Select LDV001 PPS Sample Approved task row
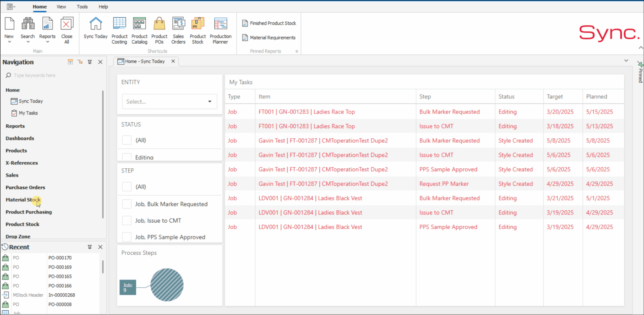The image size is (644, 315). [x=424, y=227]
